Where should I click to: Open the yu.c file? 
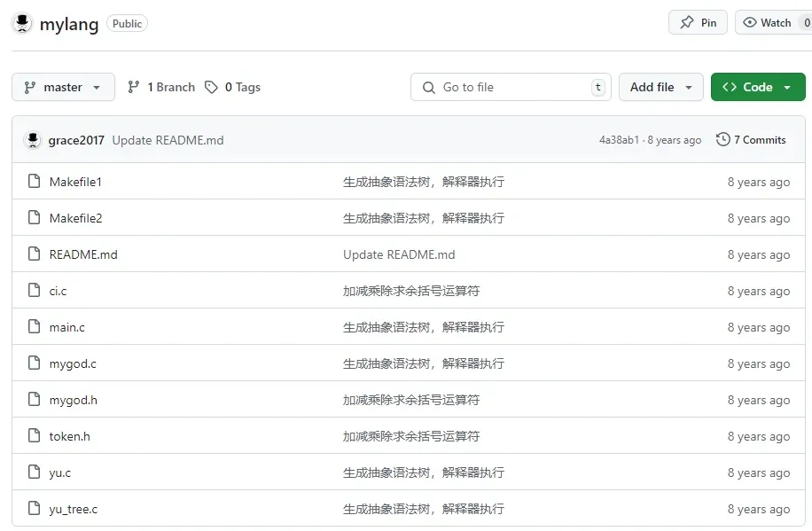(60, 472)
